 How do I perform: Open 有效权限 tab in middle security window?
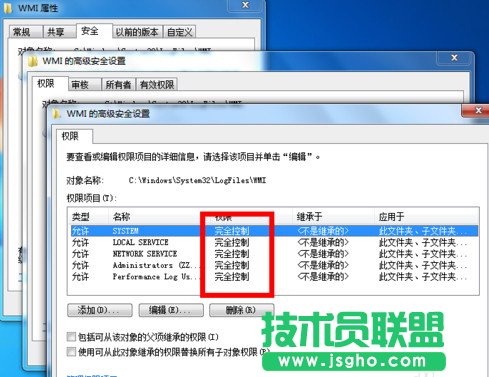click(x=157, y=85)
